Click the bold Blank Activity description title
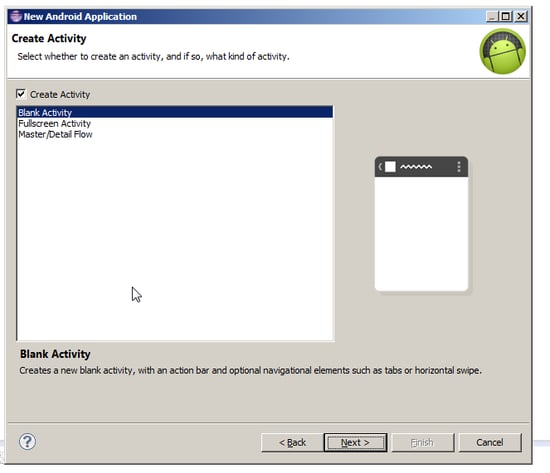Image resolution: width=550 pixels, height=473 pixels. pyautogui.click(x=55, y=354)
